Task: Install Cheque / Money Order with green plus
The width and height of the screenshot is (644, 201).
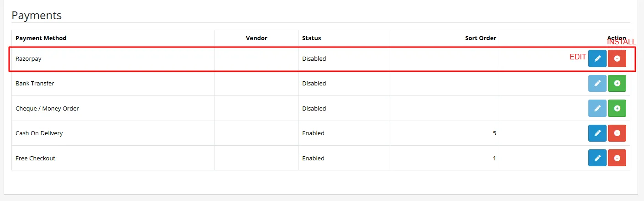Action: (617, 108)
